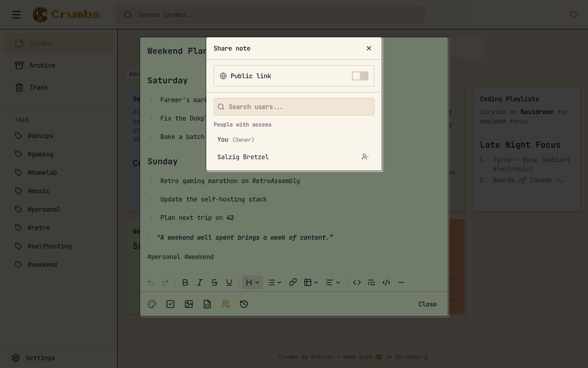
Task: Open the list style dropdown
Action: click(275, 282)
